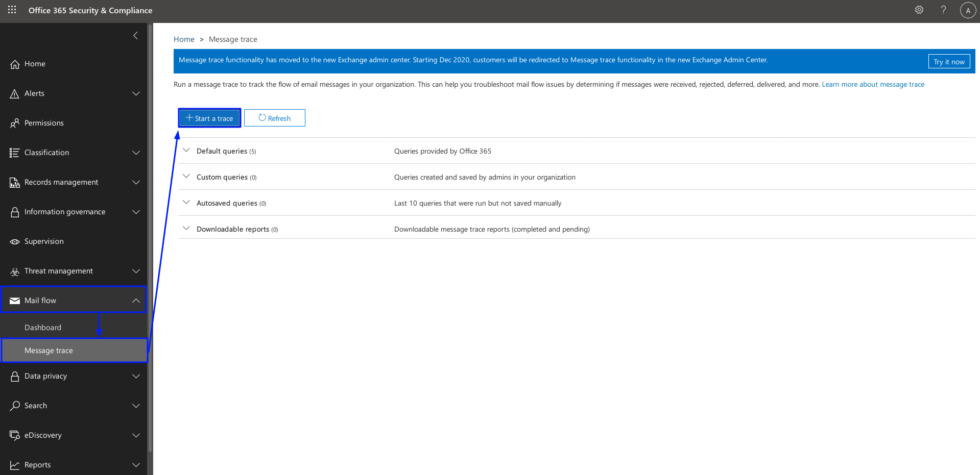Expand the Autosaved queries row chevron
The height and width of the screenshot is (475, 980).
click(x=186, y=202)
